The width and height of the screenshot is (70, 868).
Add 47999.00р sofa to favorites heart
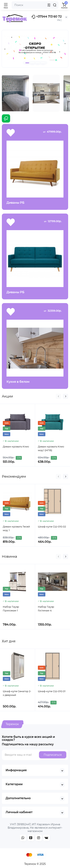point(11,132)
